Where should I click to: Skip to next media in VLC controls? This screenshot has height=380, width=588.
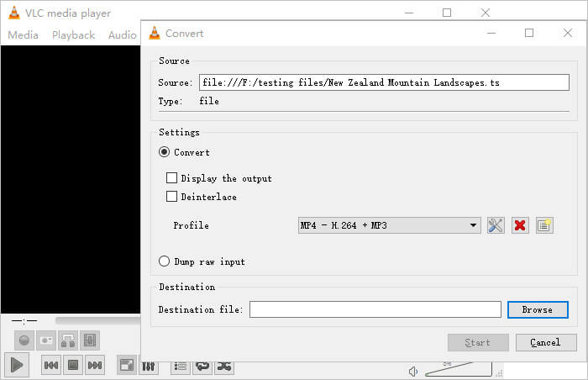click(95, 365)
